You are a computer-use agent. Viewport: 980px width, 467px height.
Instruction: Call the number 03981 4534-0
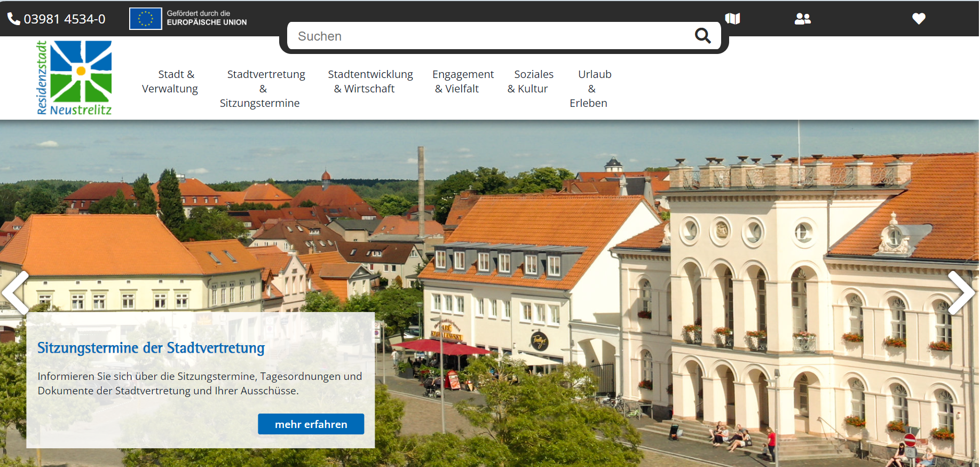click(65, 19)
